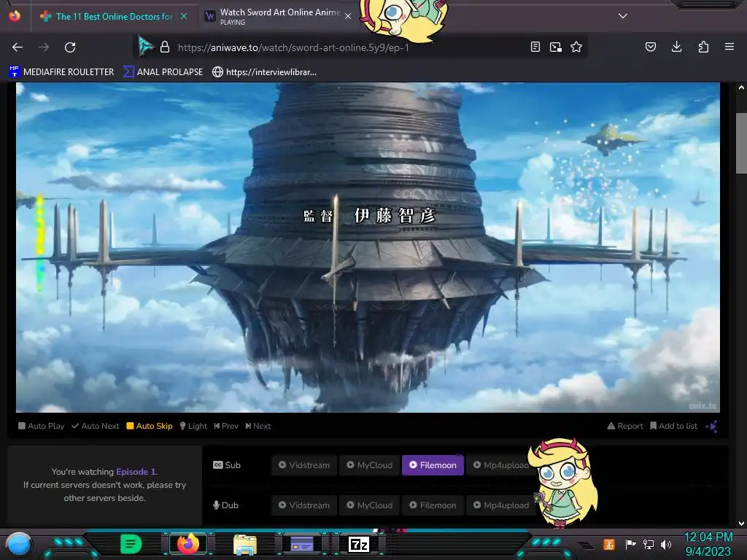Click the Episode 1 link text
This screenshot has height=560, width=747.
tap(136, 472)
